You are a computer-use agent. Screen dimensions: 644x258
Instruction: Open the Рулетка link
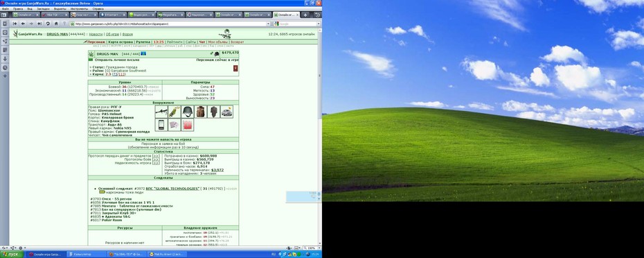click(x=143, y=42)
